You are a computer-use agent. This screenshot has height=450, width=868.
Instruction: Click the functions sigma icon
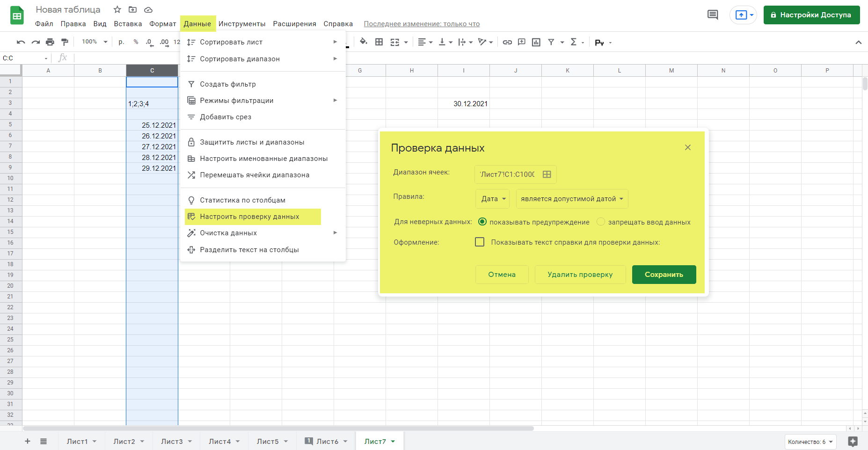tap(573, 42)
